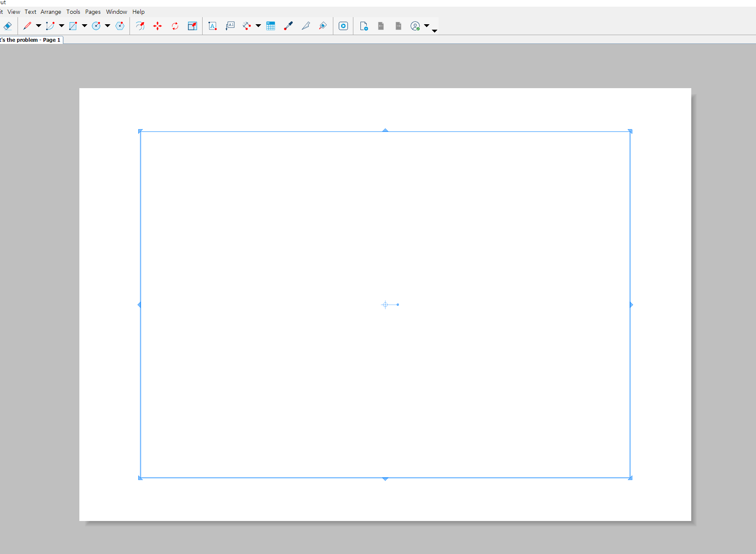Click the rotation grip dot beside the center

[398, 305]
